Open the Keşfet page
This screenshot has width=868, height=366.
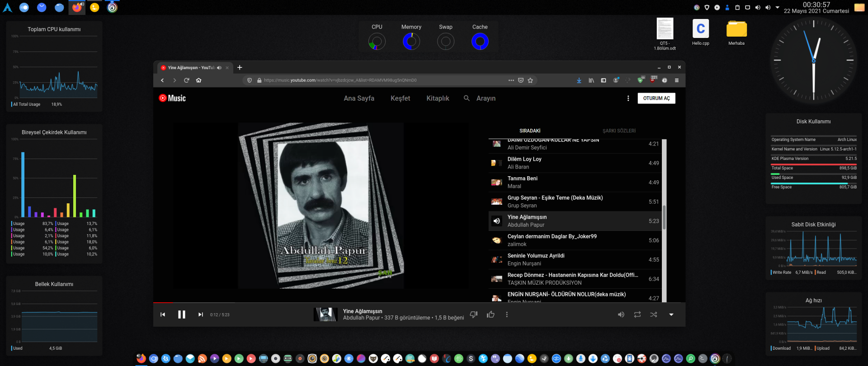(400, 99)
